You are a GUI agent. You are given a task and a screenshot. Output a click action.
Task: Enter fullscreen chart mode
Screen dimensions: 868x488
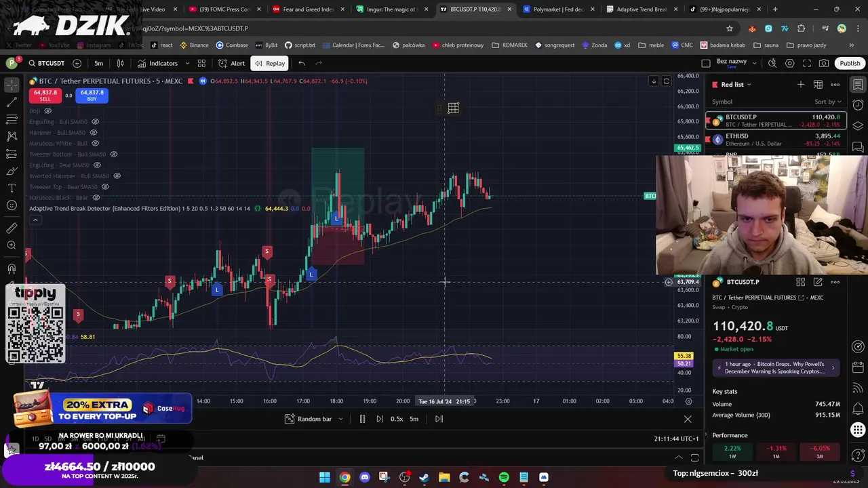[x=807, y=63]
